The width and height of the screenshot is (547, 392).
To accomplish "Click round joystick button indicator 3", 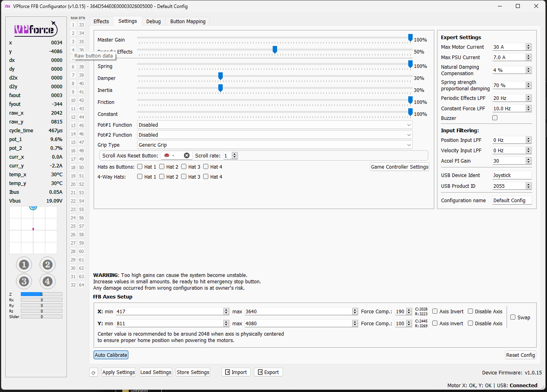I will [24, 281].
